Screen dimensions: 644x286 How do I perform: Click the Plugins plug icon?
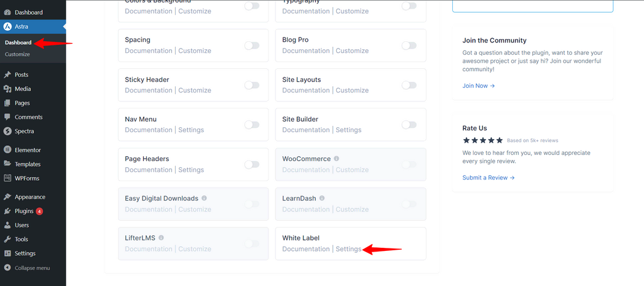[7, 211]
